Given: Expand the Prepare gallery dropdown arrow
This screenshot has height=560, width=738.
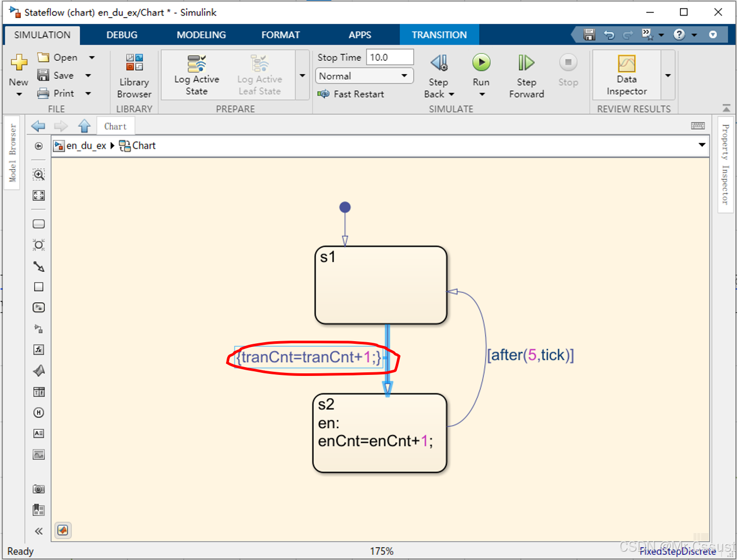Looking at the screenshot, I should pyautogui.click(x=302, y=76).
